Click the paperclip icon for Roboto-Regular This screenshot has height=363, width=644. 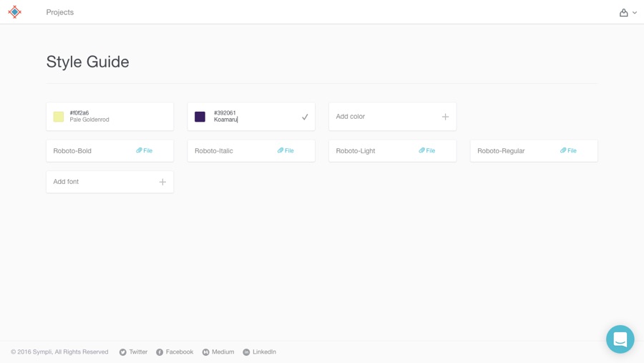[x=562, y=150]
